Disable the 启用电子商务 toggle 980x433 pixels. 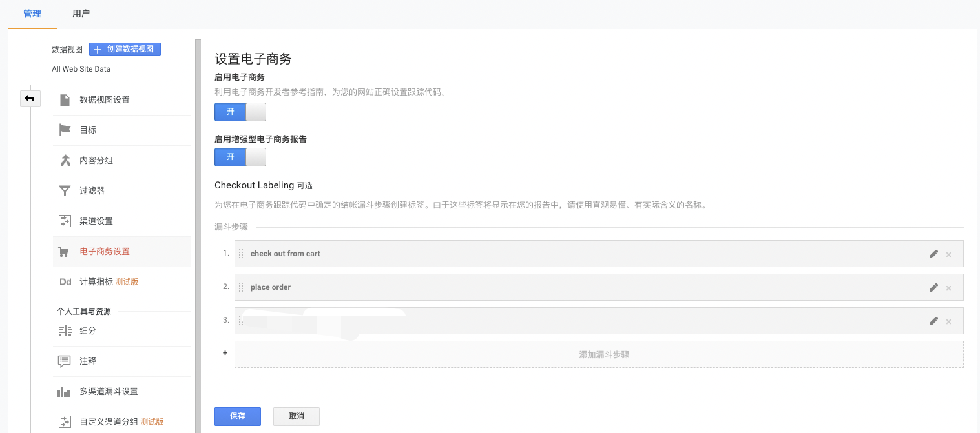(x=240, y=112)
